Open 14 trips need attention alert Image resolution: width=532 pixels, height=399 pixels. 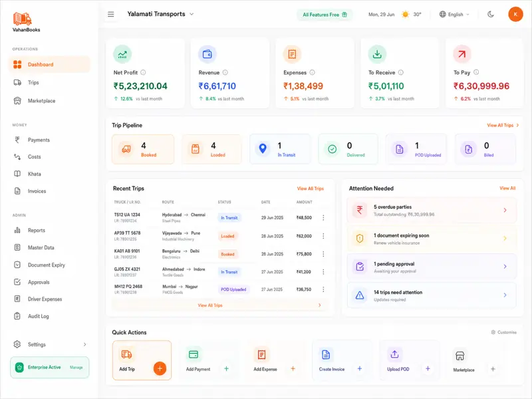pos(432,295)
